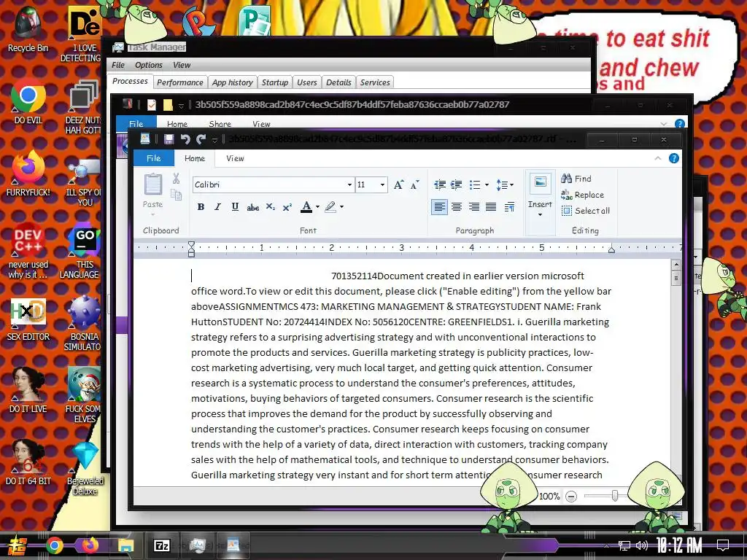Click File Explorer icon in taskbar
The image size is (747, 560).
(x=125, y=545)
